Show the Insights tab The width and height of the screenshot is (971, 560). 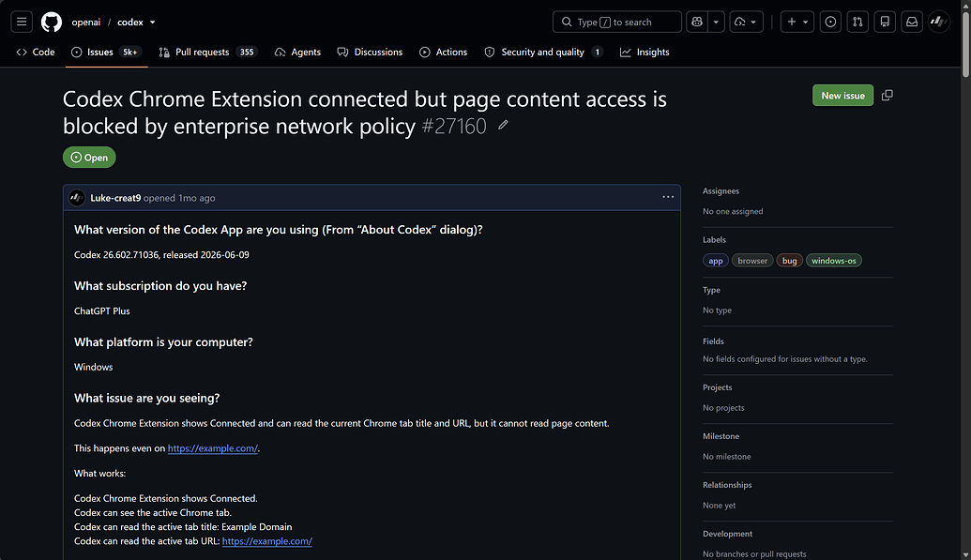tap(645, 52)
